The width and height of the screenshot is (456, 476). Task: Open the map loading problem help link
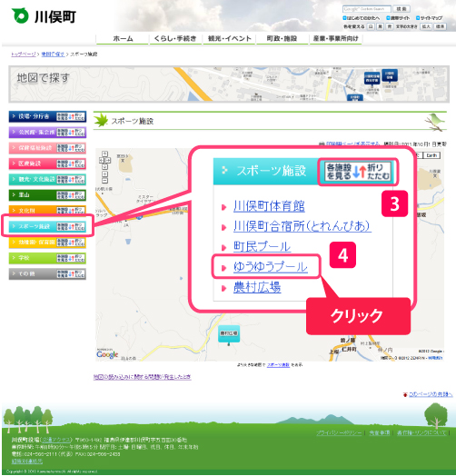coord(142,377)
